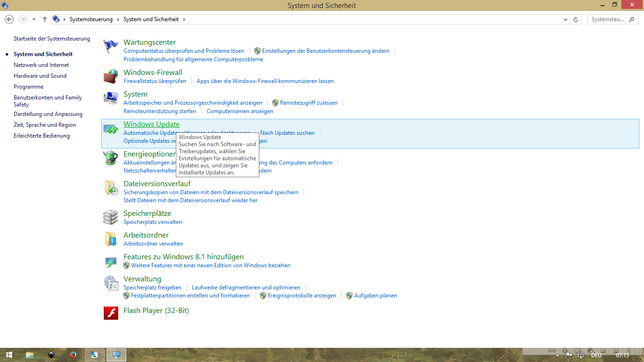Select Hardware und Sound category

point(40,76)
